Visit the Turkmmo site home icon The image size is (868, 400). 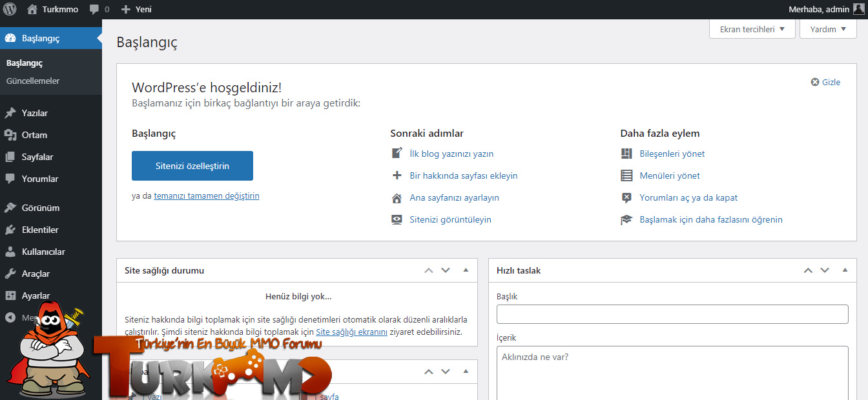pos(32,10)
